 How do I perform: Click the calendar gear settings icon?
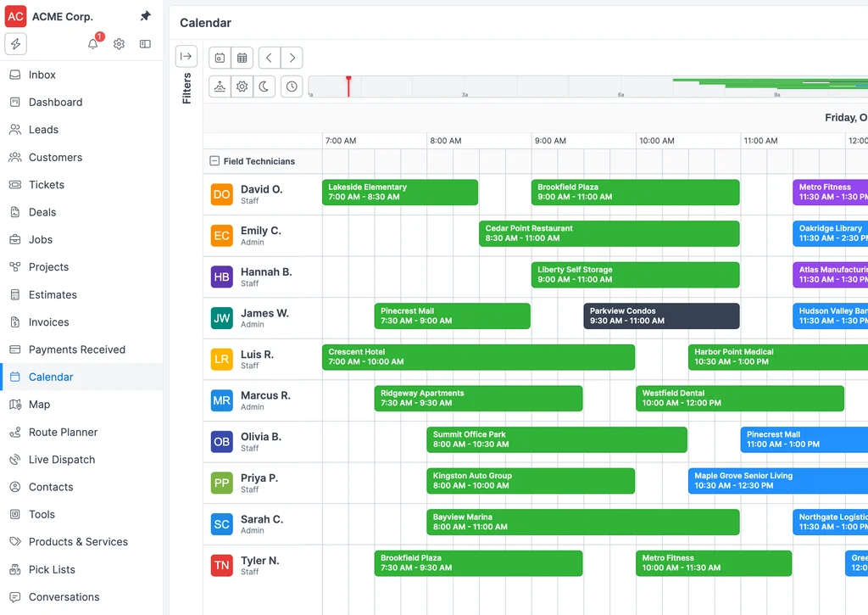(242, 87)
